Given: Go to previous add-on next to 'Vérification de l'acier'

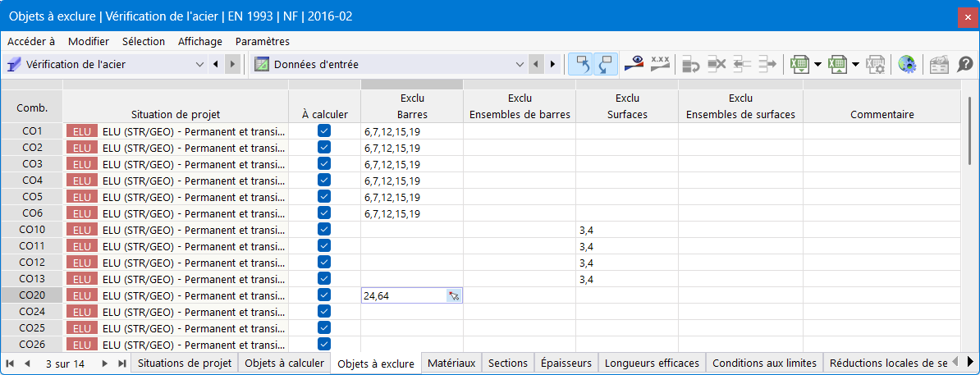Looking at the screenshot, I should [216, 64].
